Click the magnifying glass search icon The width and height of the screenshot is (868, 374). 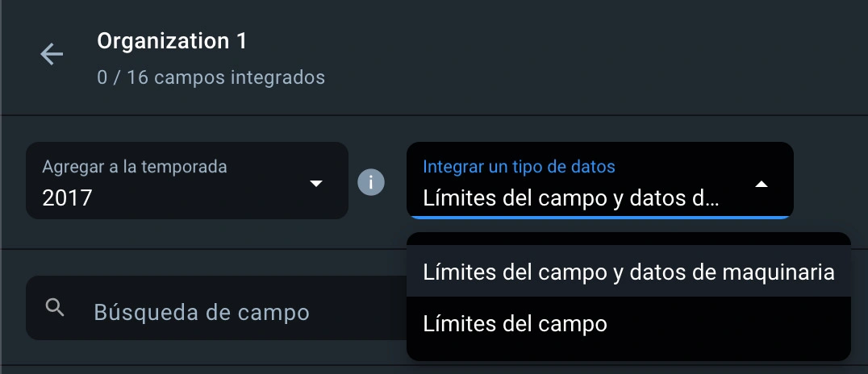56,308
